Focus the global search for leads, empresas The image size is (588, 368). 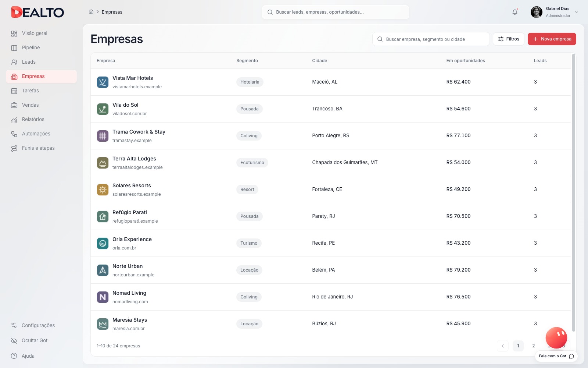[336, 12]
